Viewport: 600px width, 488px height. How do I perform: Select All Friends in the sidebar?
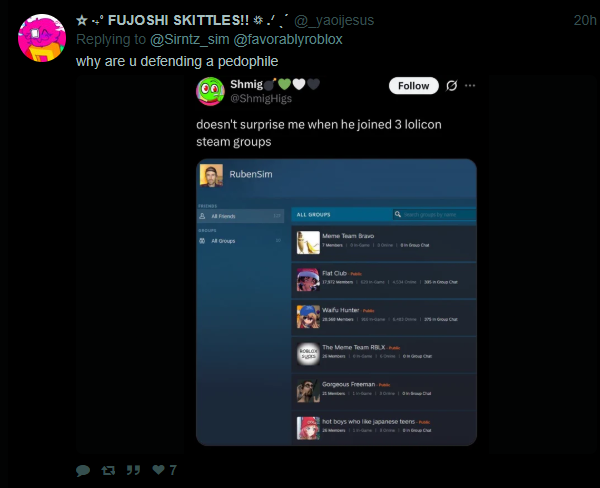[x=241, y=216]
